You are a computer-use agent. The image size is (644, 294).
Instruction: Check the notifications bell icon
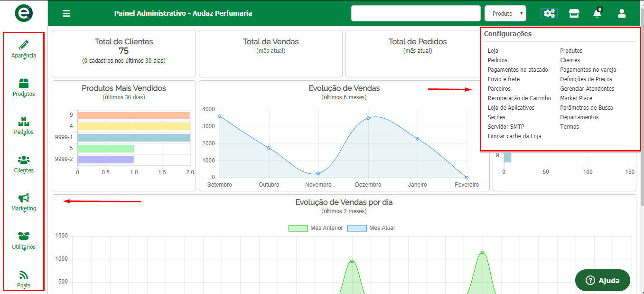[597, 13]
